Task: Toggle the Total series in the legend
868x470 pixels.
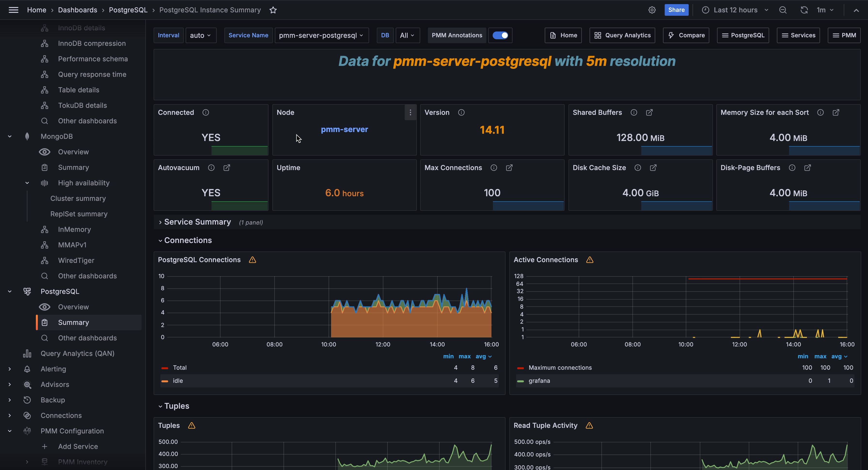Action: [x=180, y=368]
